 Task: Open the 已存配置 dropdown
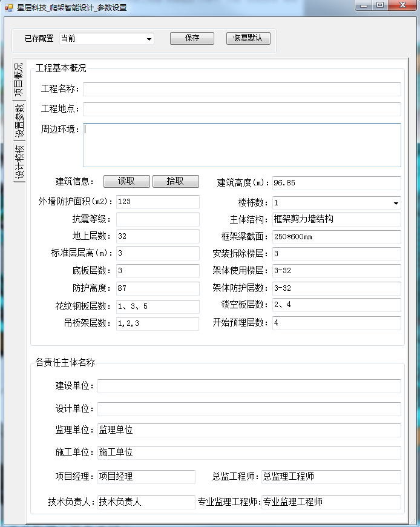149,39
